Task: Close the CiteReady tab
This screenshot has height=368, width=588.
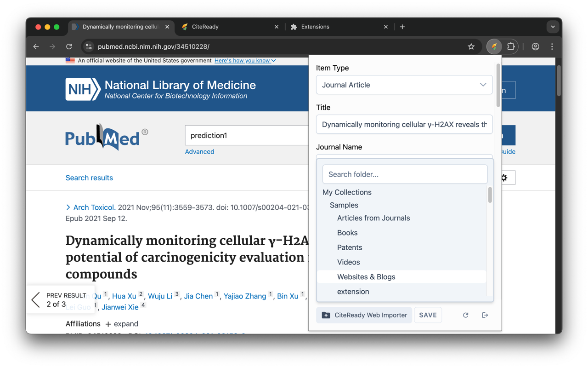Action: [277, 27]
